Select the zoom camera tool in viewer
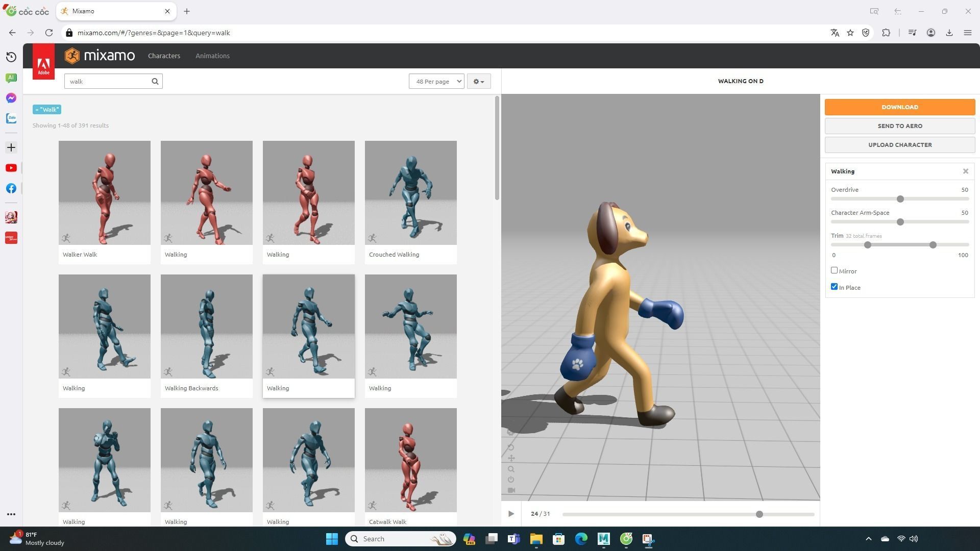The height and width of the screenshot is (551, 980). [511, 469]
